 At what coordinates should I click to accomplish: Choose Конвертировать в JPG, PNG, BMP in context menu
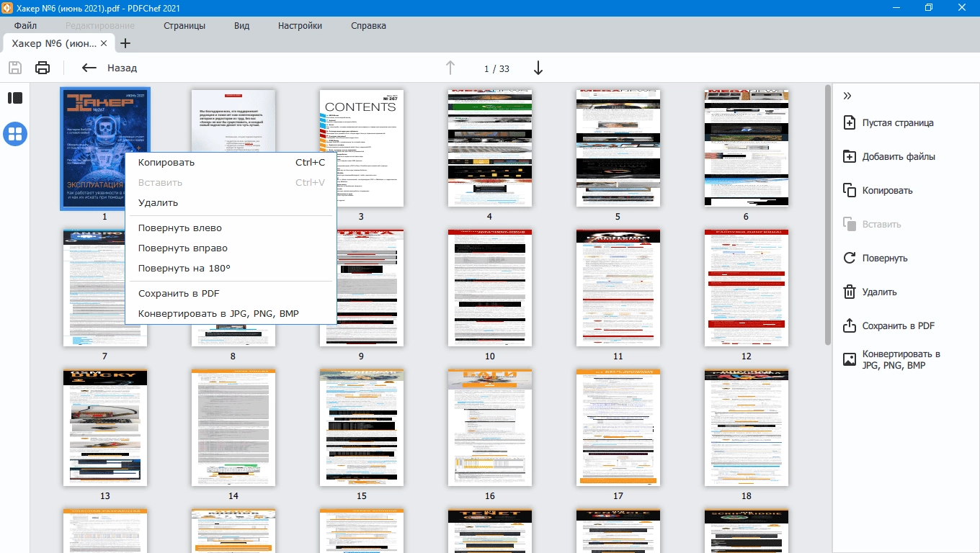point(231,313)
